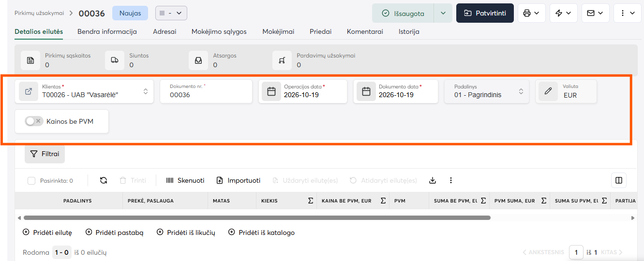The height and width of the screenshot is (261, 644).
Task: Open the Operacijos data calendar icon
Action: [271, 91]
